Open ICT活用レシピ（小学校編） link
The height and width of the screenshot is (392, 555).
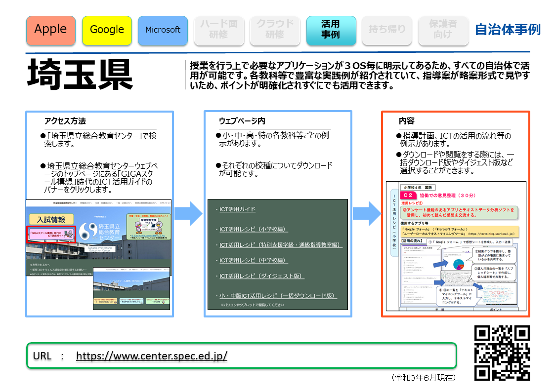254,229
